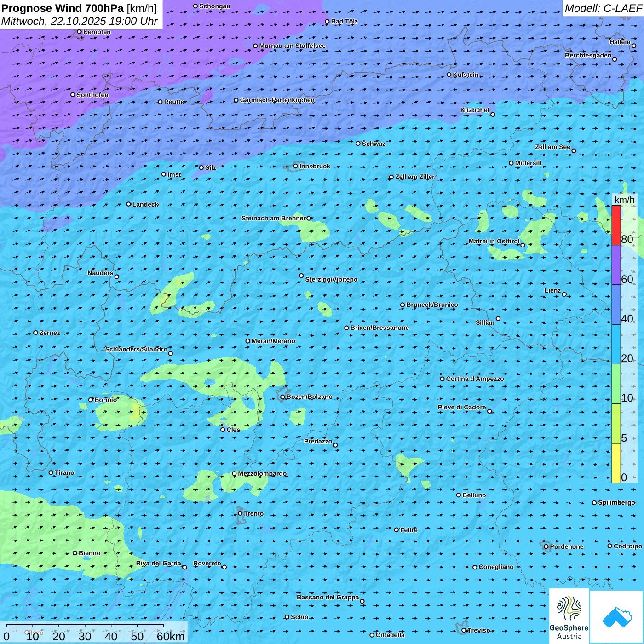The width and height of the screenshot is (644, 644).
Task: Click the Spilimbergo label
Action: click(x=616, y=502)
